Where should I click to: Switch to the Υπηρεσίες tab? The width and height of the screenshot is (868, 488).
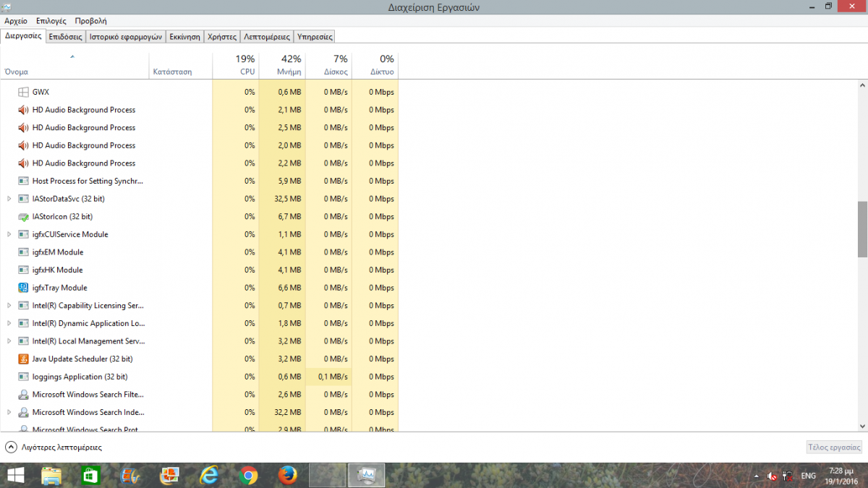coord(315,36)
